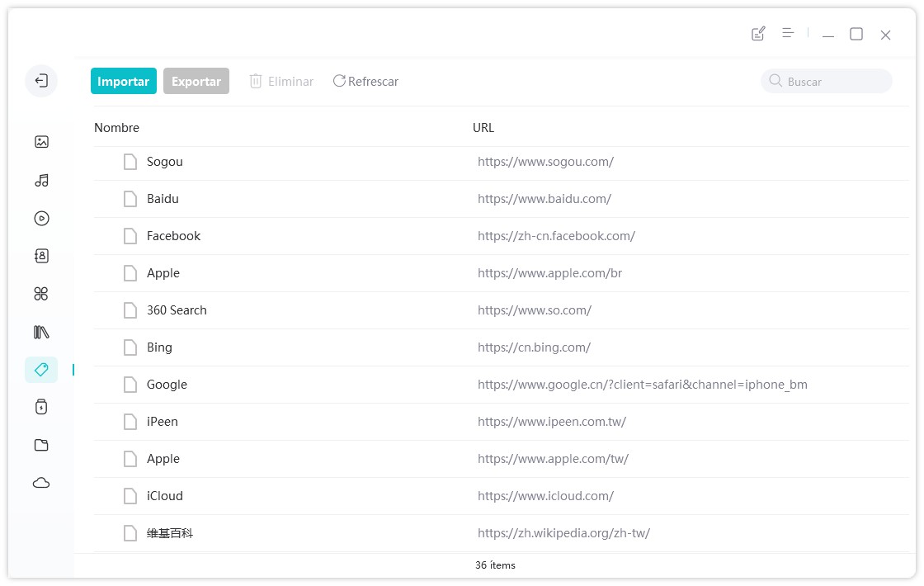Click the file icon of iCloud row

(x=130, y=496)
